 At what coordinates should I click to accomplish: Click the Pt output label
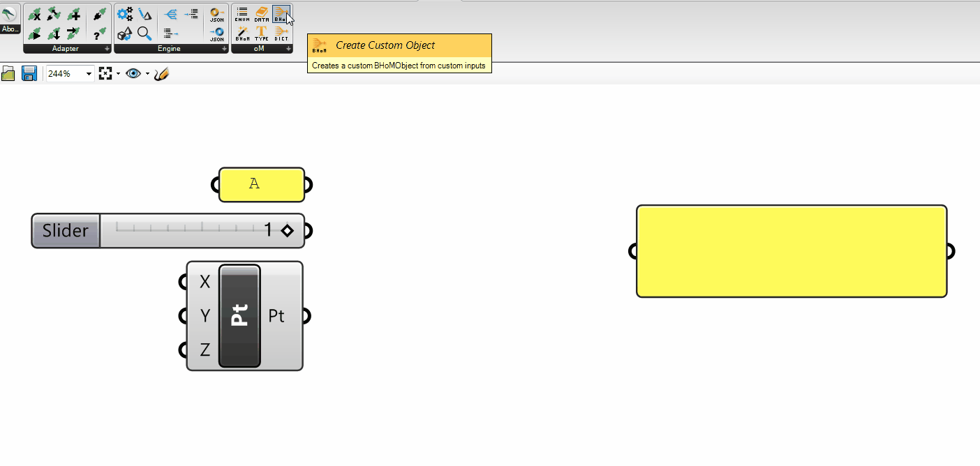[276, 316]
